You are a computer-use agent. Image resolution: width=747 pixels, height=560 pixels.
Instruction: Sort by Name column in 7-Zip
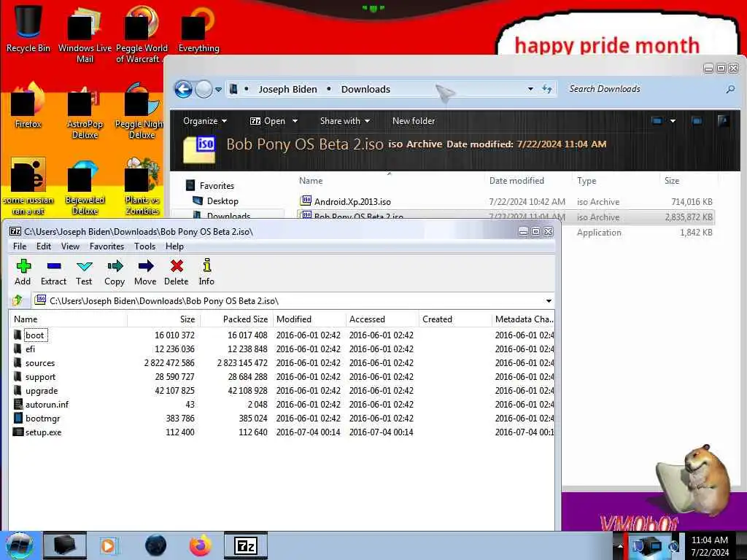point(68,319)
